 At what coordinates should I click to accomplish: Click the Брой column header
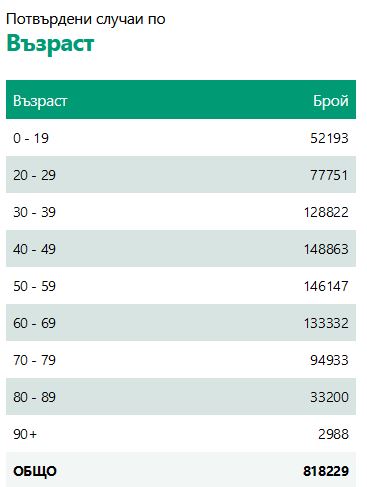tap(331, 101)
